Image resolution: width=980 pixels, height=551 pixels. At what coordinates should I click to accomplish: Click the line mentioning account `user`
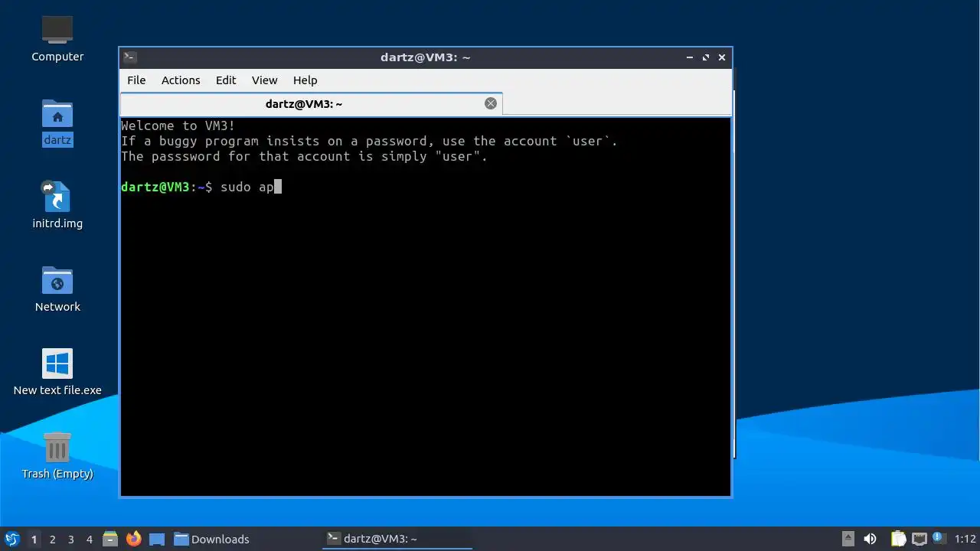pos(369,141)
